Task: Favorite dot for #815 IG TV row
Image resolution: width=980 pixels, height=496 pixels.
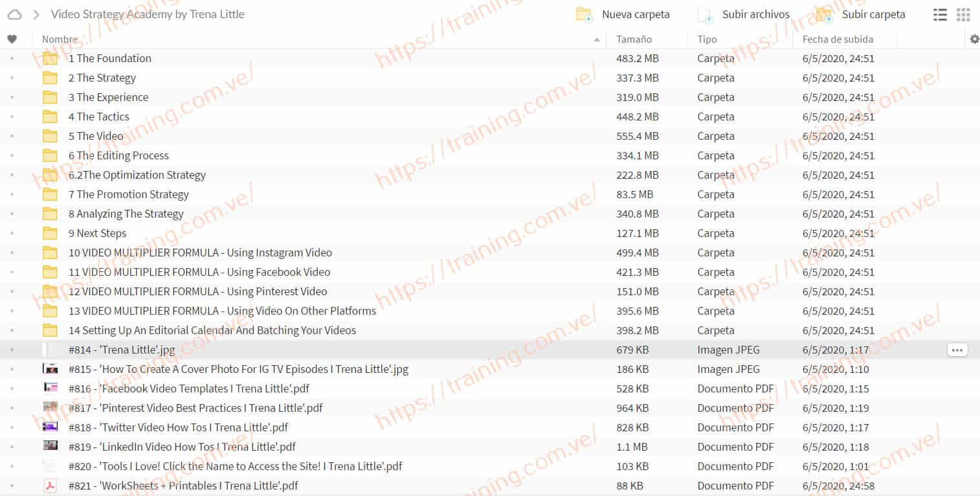Action: [x=12, y=369]
